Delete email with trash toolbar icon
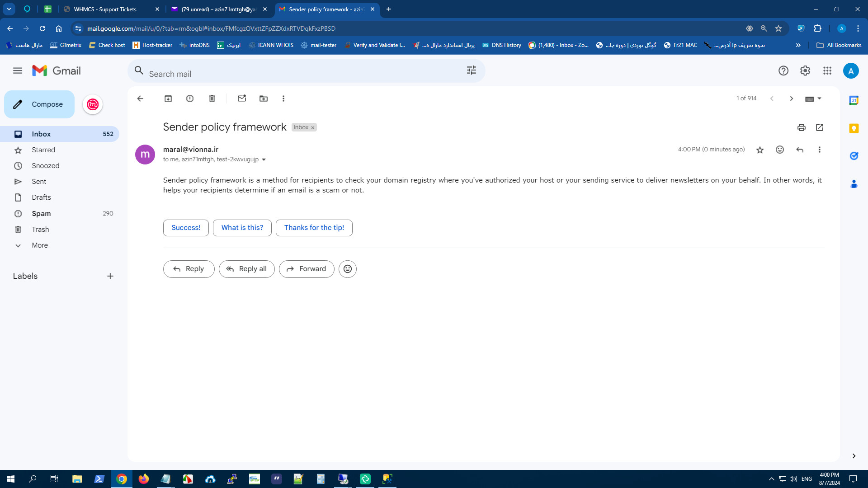The image size is (868, 488). click(x=212, y=99)
